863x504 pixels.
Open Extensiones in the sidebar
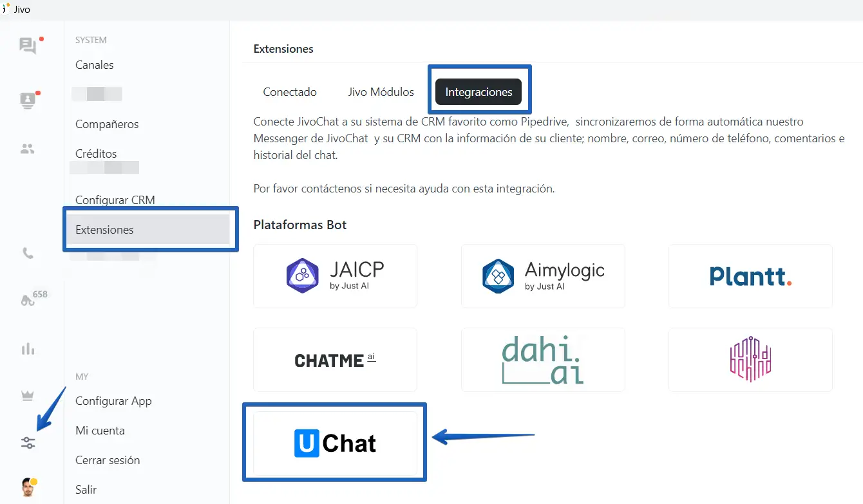point(148,230)
